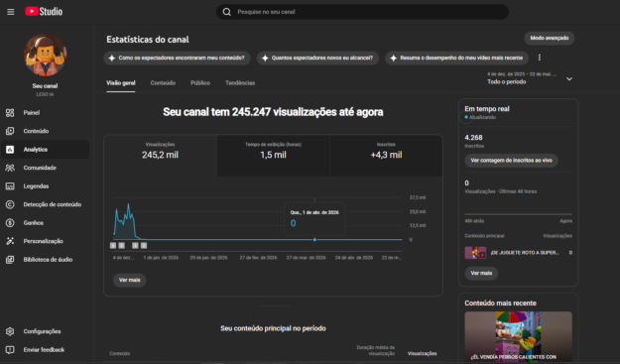Click the Legendas subtitles icon
This screenshot has height=364, width=620.
10,186
